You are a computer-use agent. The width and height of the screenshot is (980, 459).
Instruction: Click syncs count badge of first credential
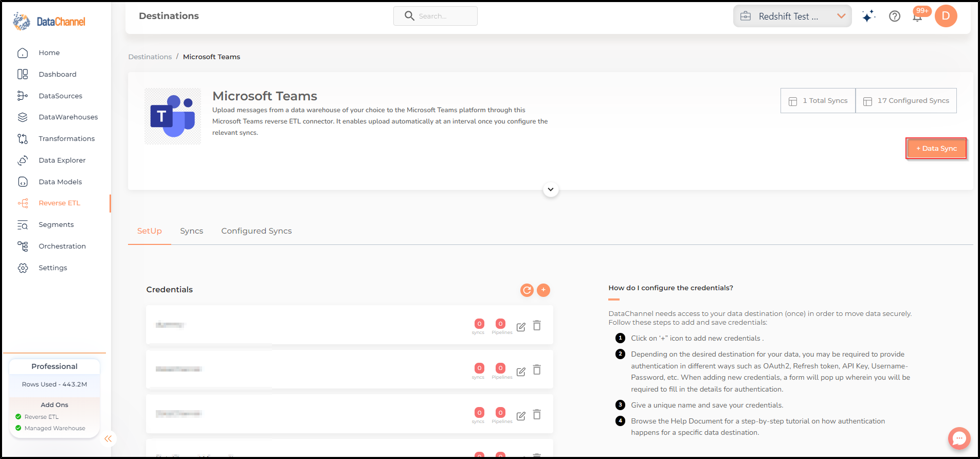click(x=479, y=324)
